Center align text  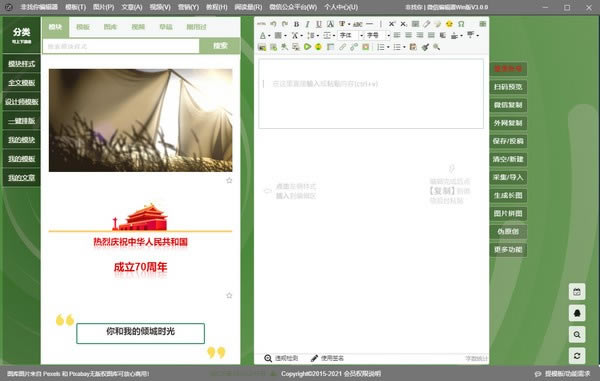pyautogui.click(x=408, y=35)
